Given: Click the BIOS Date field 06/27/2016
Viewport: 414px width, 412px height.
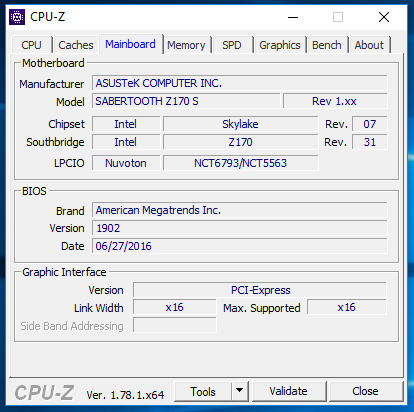Looking at the screenshot, I should coord(240,246).
